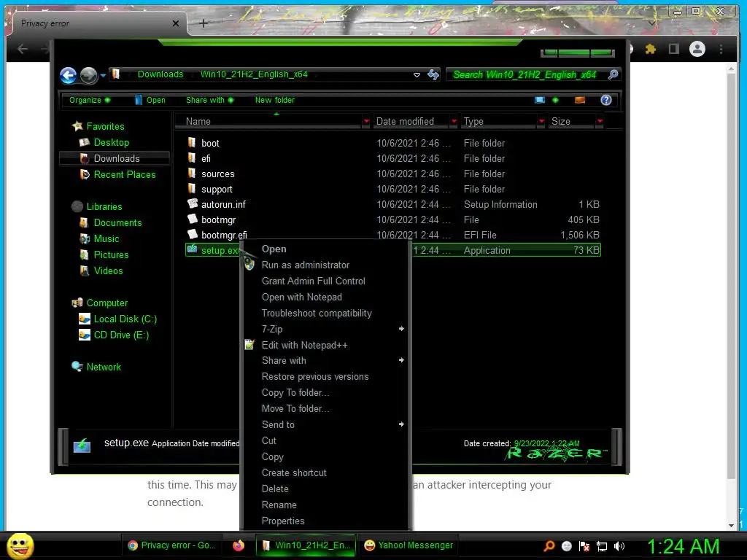This screenshot has width=747, height=560.
Task: Click the smiley Start button
Action: [20, 545]
